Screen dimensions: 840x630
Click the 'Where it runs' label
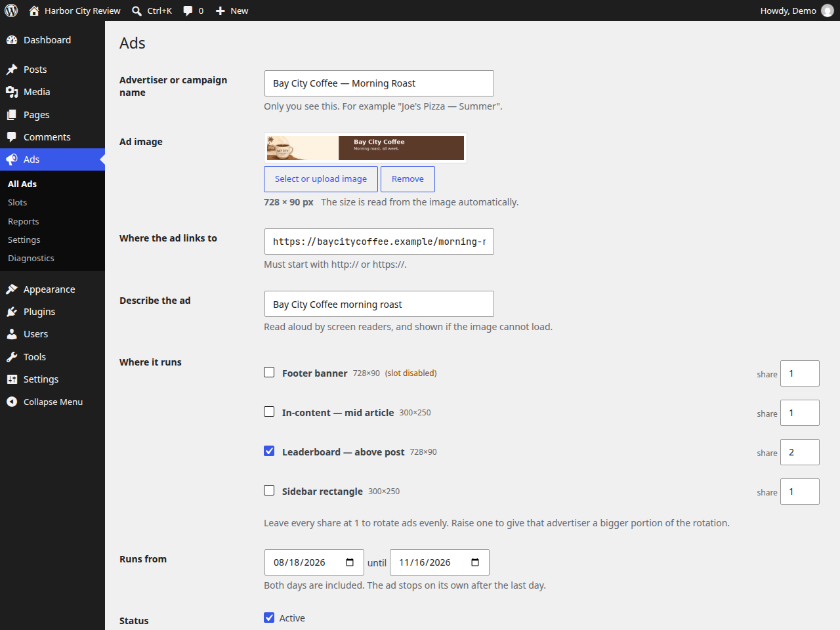[150, 362]
